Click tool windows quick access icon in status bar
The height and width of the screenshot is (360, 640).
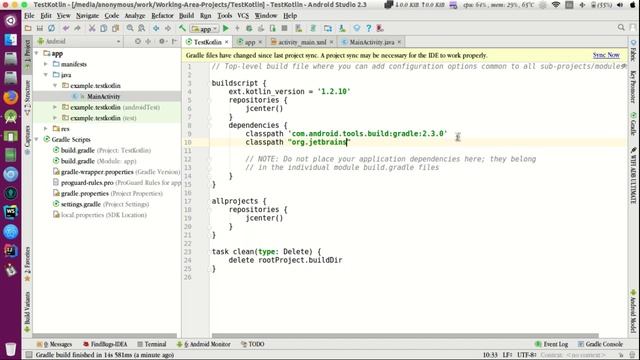[x=29, y=355]
